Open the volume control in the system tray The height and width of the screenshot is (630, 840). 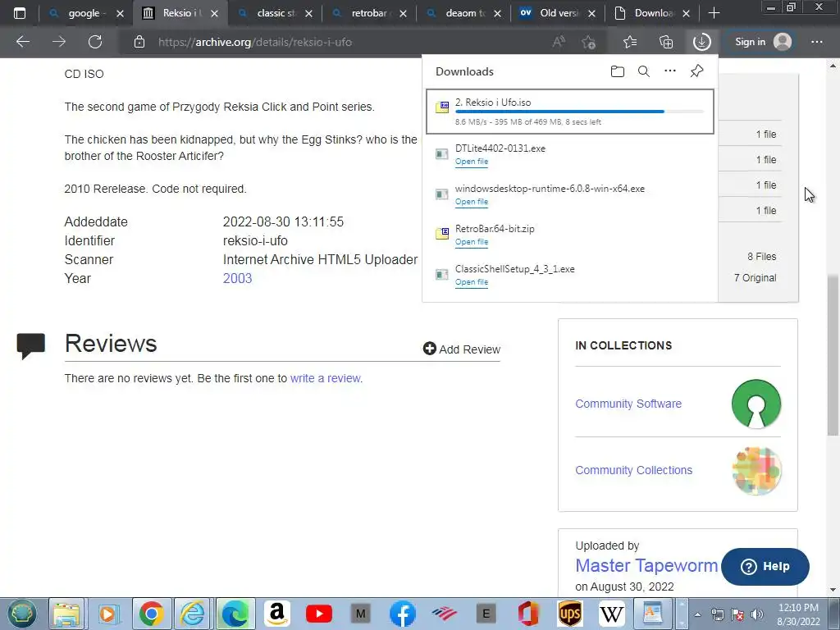coord(757,614)
